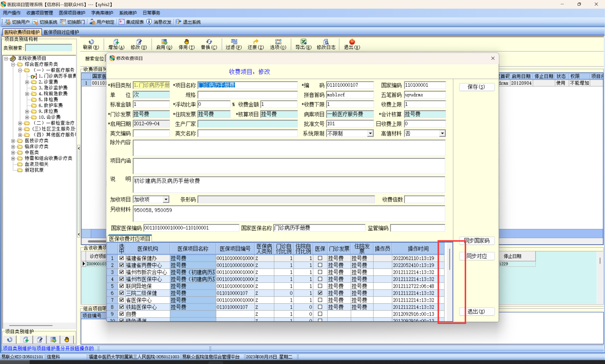Toggle 选中 checkbox for 铁路医保中心 row
Image resolution: width=605 pixels, height=364 pixels.
click(x=122, y=307)
